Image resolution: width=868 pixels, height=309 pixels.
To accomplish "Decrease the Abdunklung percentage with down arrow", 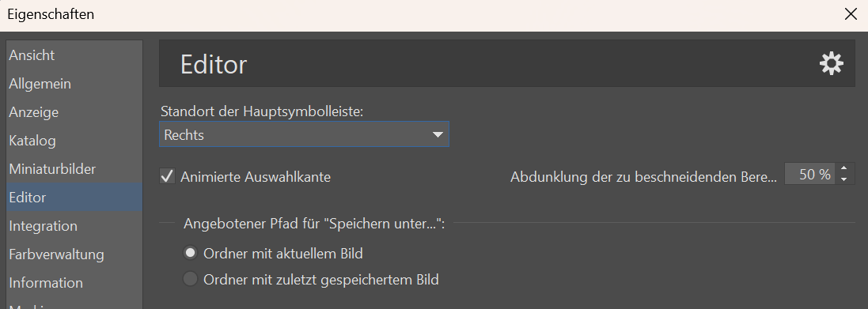I will click(x=843, y=179).
